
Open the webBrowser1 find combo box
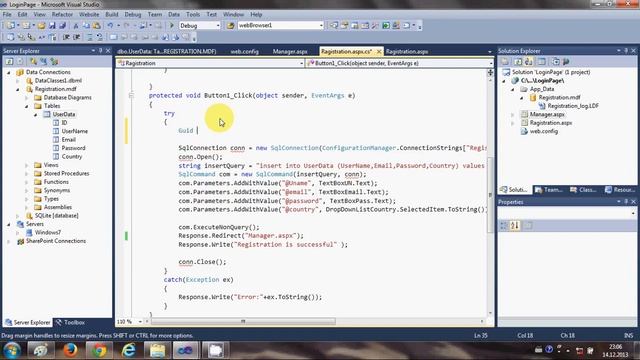tap(321, 25)
